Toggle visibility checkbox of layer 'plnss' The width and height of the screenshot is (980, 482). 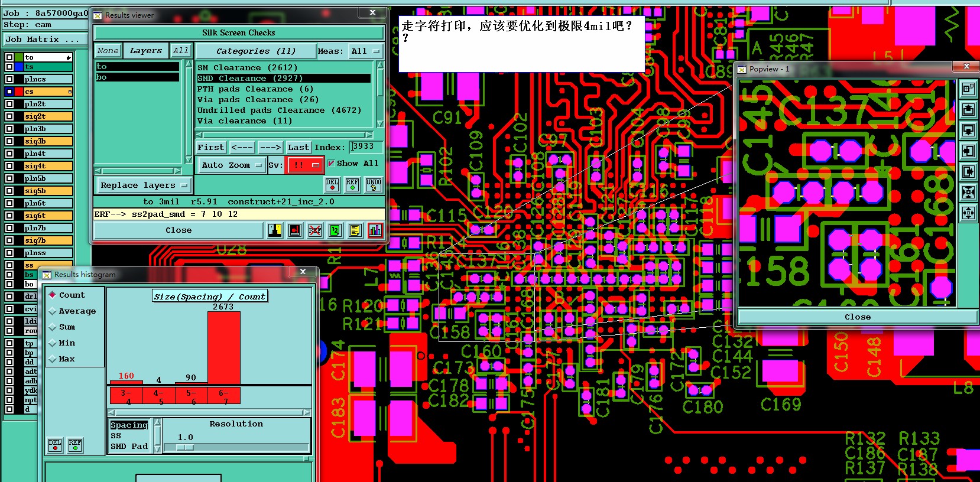9,252
